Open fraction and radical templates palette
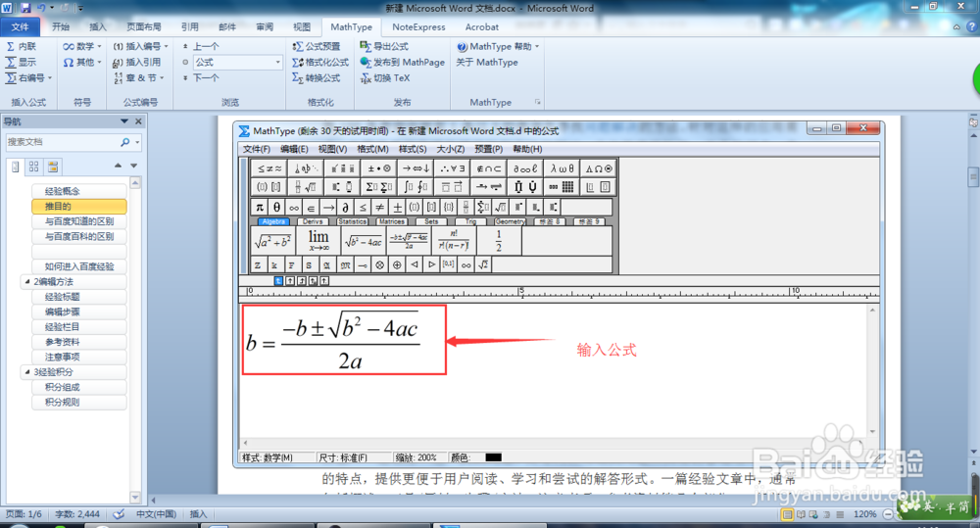 pos(306,187)
